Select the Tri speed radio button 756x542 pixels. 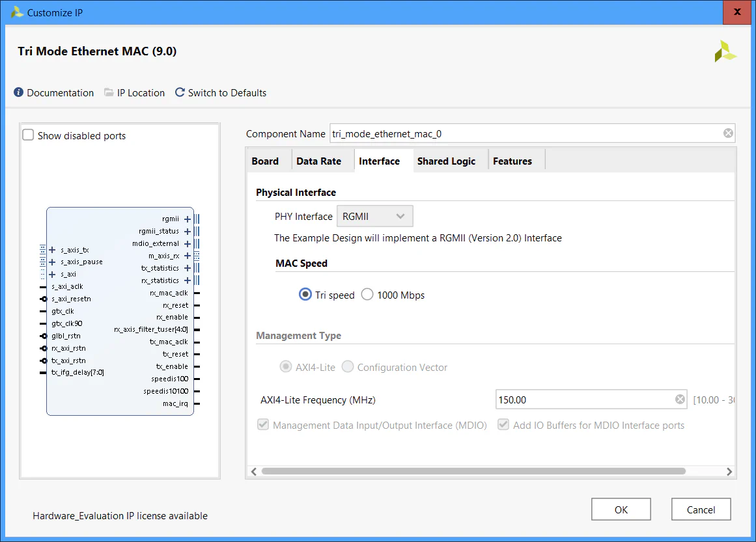click(x=305, y=294)
